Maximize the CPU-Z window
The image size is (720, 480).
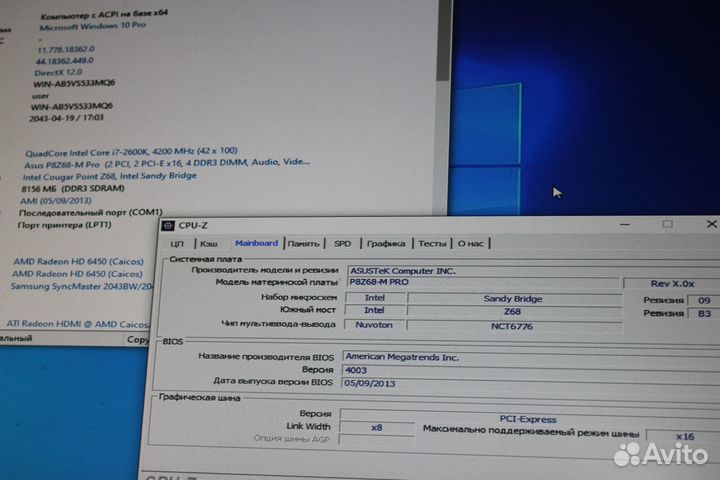click(x=668, y=224)
